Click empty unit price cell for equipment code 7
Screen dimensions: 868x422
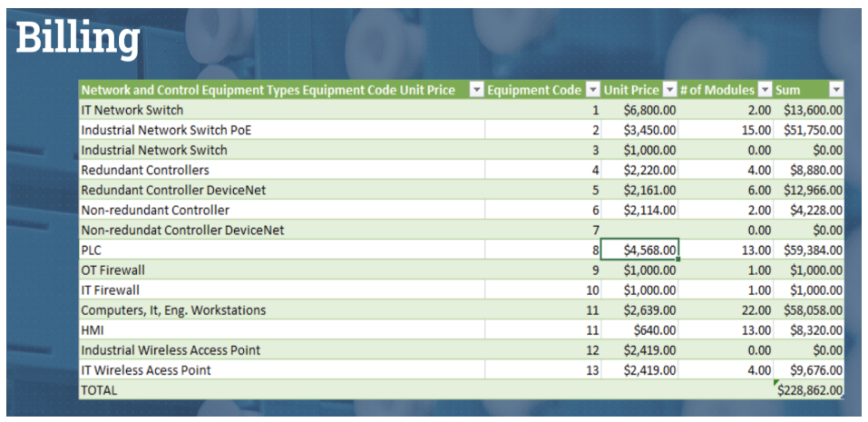tap(639, 231)
